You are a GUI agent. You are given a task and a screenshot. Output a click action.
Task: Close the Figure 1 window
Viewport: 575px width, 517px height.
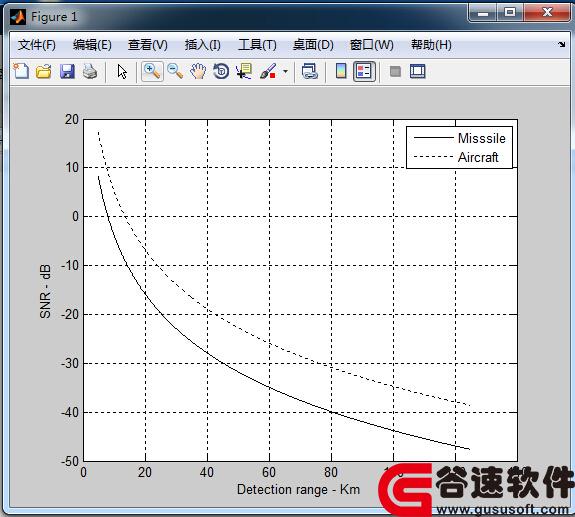click(547, 13)
